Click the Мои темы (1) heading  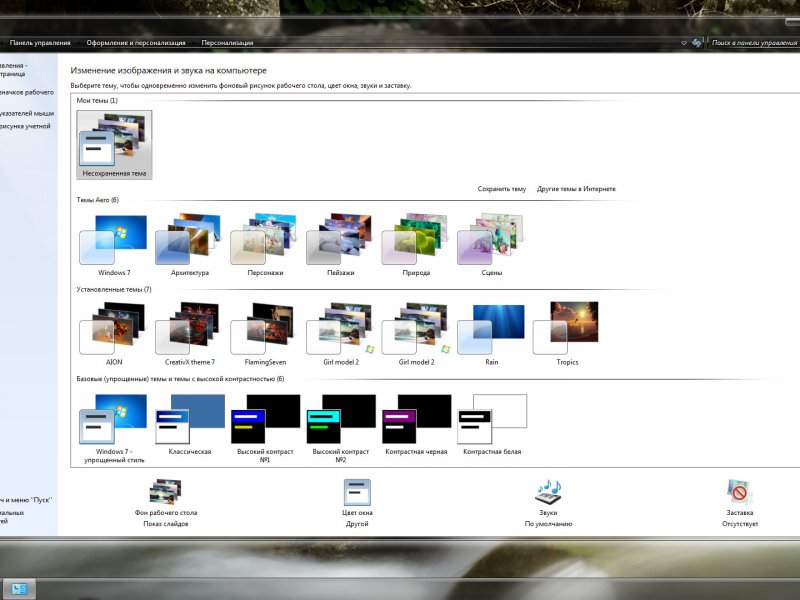(97, 101)
